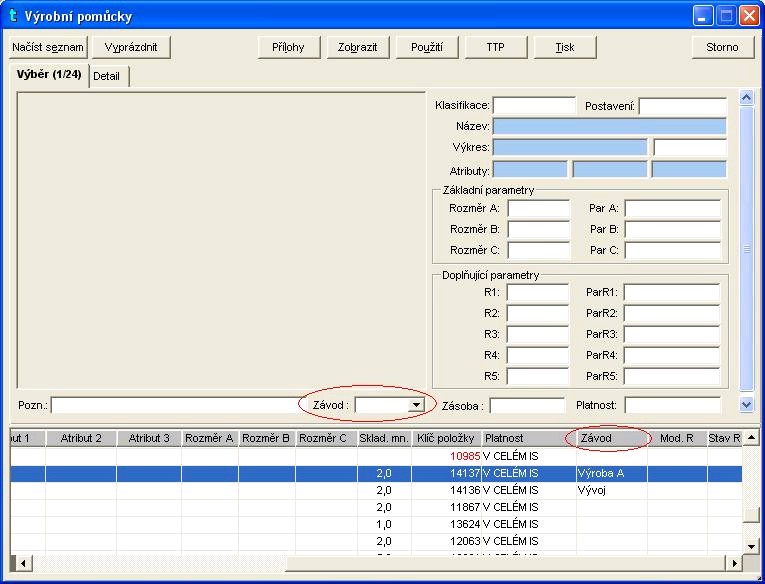This screenshot has width=765, height=584.
Task: Select row with key 14136
Action: (x=376, y=490)
